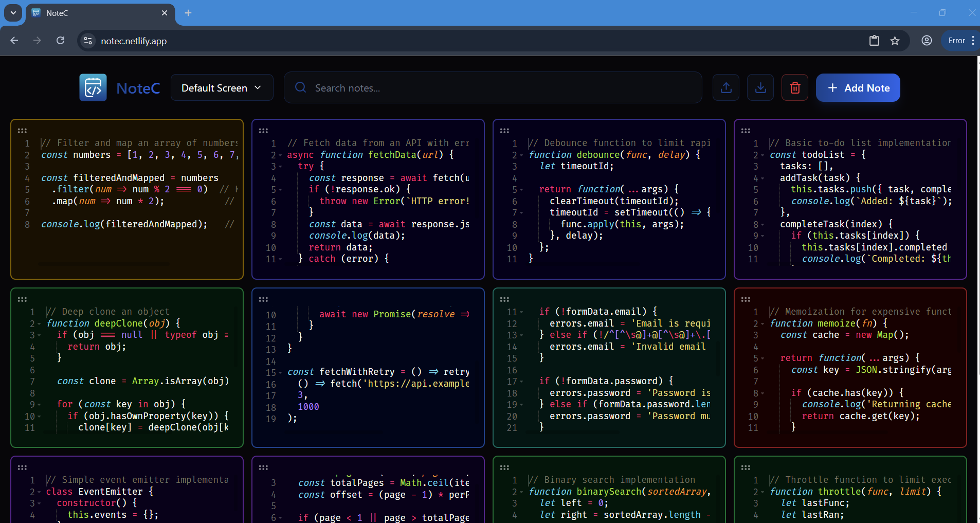Click the value "1000" in fetchWithRetry note

pyautogui.click(x=308, y=407)
